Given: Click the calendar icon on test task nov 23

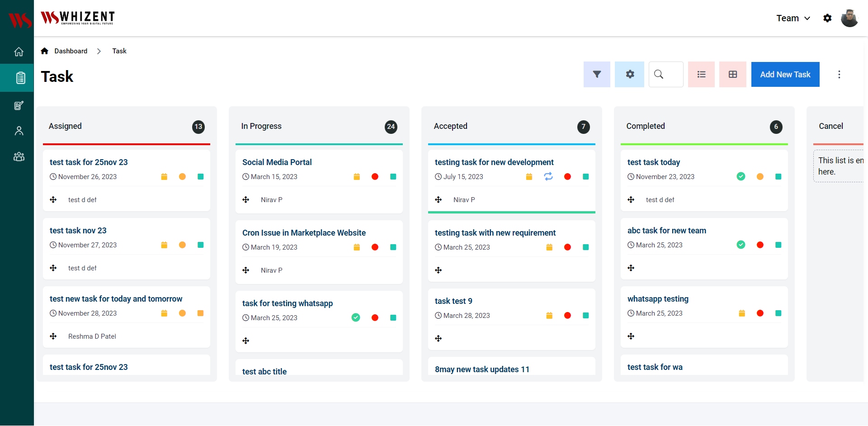Looking at the screenshot, I should point(164,245).
